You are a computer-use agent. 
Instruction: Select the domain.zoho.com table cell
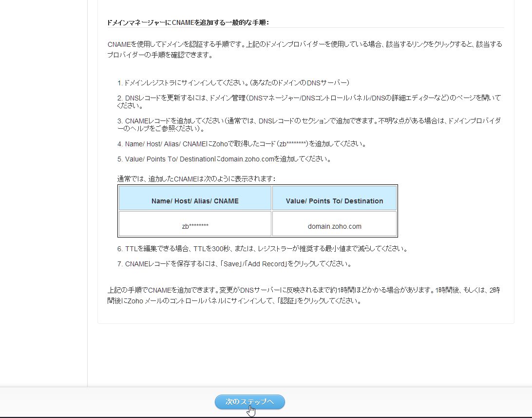[x=334, y=224]
